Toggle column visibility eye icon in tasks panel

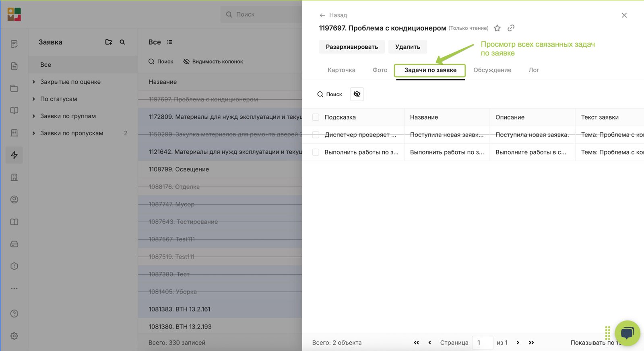tap(357, 94)
